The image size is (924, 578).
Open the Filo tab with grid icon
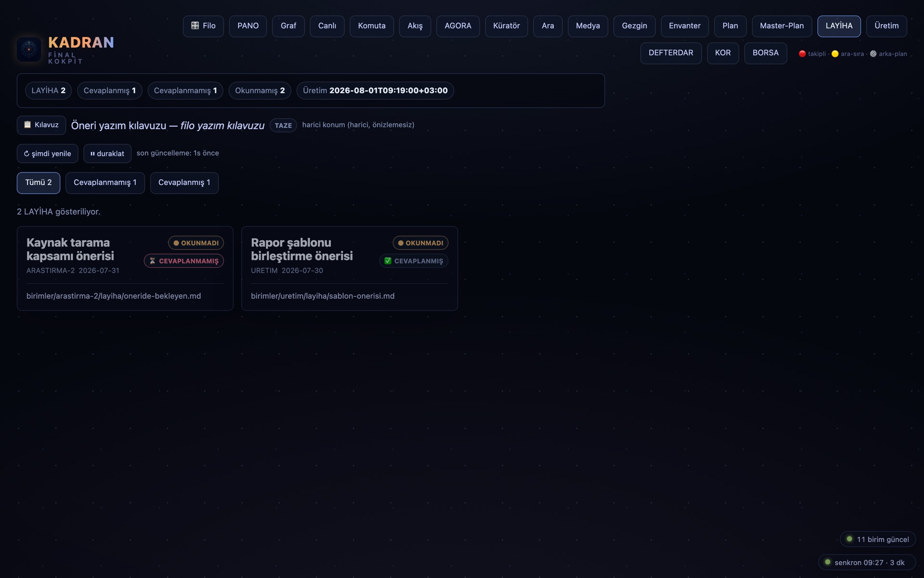203,26
